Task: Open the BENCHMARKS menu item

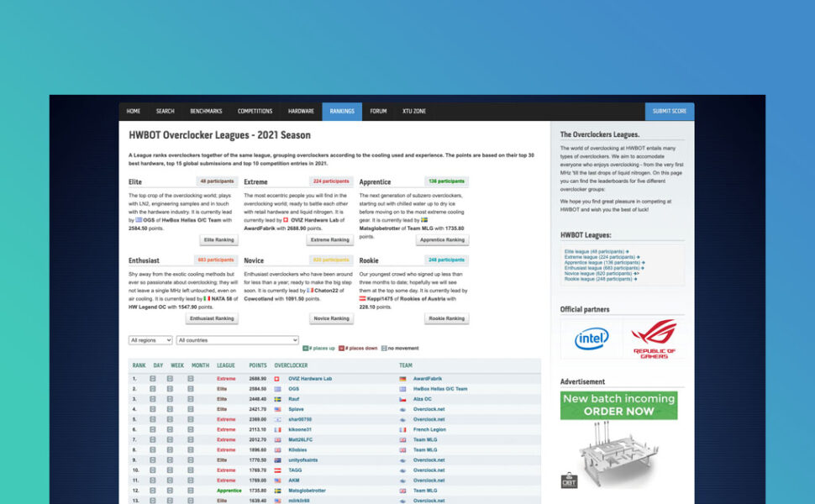Action: pos(206,111)
